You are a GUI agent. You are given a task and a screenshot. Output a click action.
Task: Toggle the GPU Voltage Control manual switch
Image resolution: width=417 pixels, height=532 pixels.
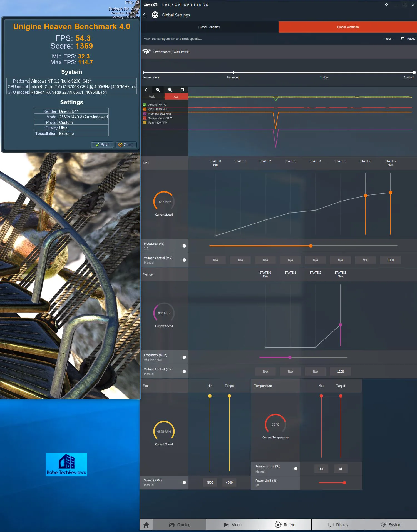184,260
